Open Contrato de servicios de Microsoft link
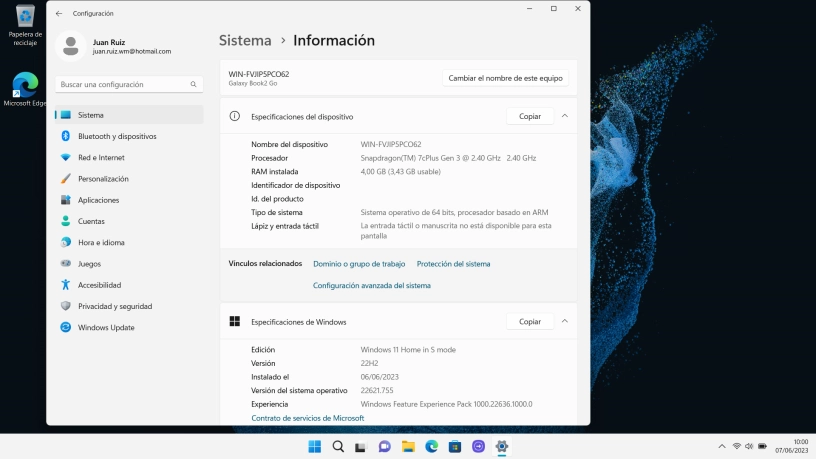The height and width of the screenshot is (459, 816). [x=308, y=418]
